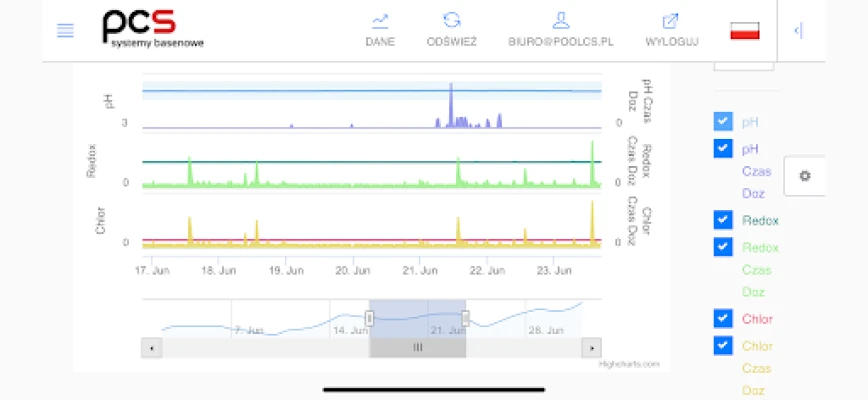Toggle the Chlor Czas Doz checkbox
Viewport: 868px width, 400px height.
(724, 346)
